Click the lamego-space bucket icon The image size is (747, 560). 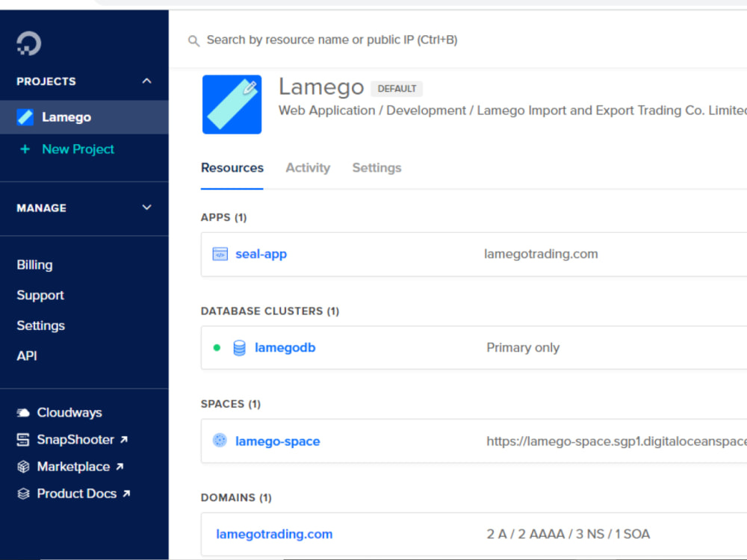click(x=220, y=441)
